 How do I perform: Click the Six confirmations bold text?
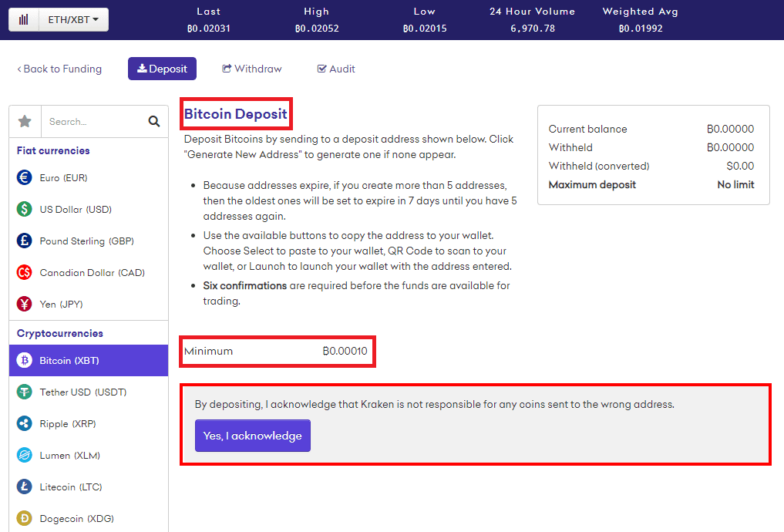coord(245,285)
